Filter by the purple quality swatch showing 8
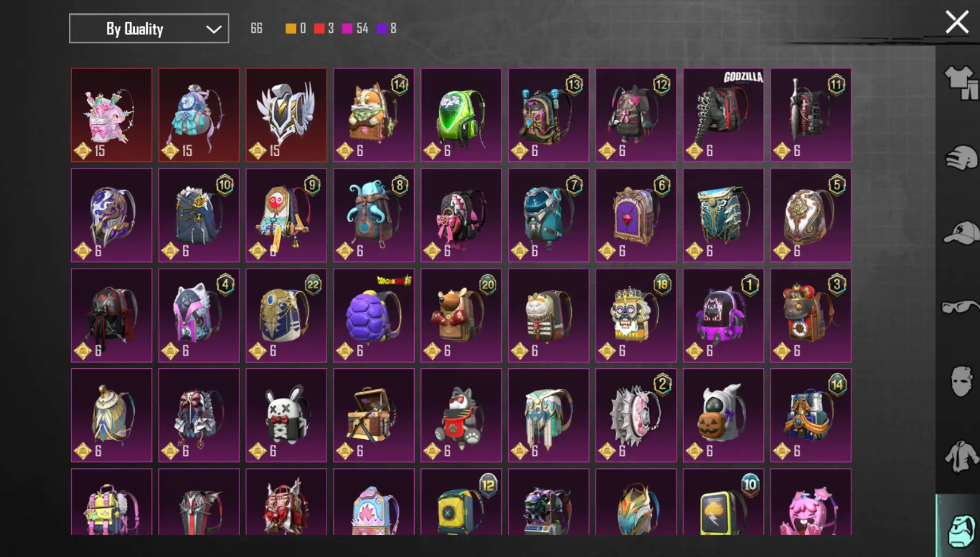The width and height of the screenshot is (980, 557). tap(382, 28)
